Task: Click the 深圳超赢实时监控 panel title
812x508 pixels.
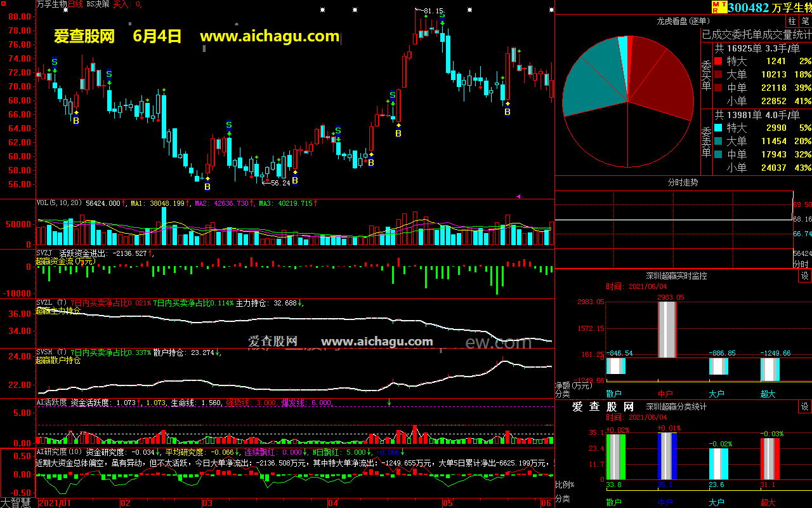Action: (676, 276)
